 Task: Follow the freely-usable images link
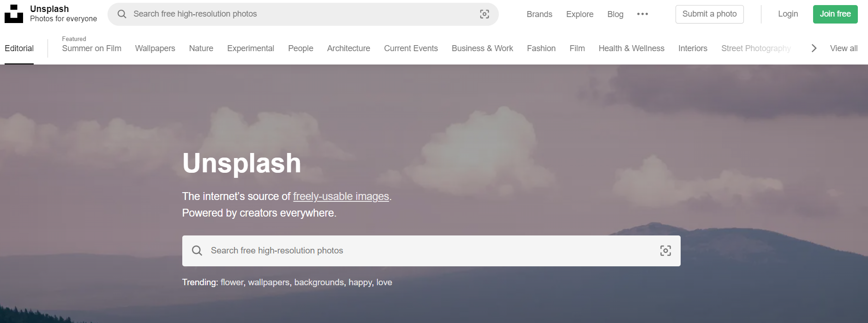pyautogui.click(x=341, y=196)
